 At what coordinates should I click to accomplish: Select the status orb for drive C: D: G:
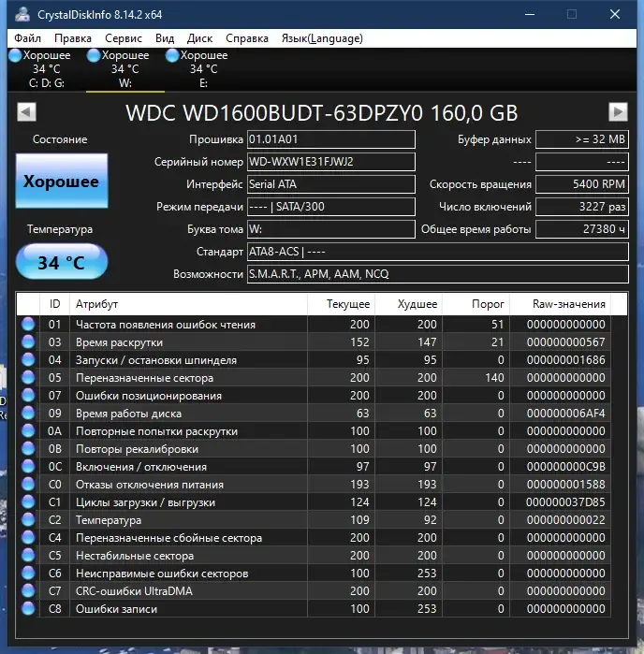tap(15, 55)
